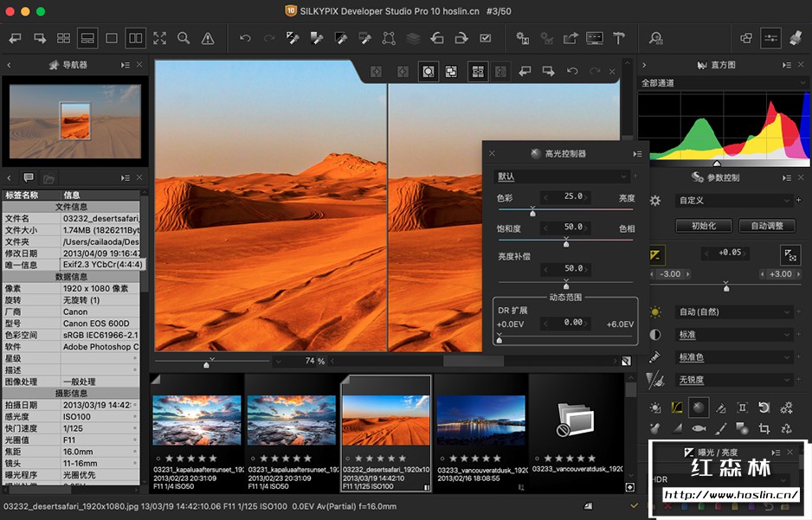Open the color 标准色 dropdown
The height and width of the screenshot is (520, 812).
734,357
